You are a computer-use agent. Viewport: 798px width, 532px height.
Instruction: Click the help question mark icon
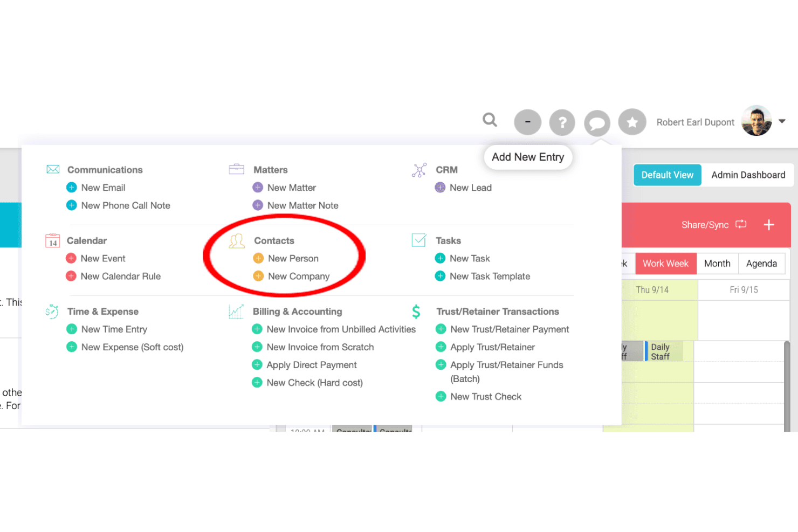click(562, 122)
